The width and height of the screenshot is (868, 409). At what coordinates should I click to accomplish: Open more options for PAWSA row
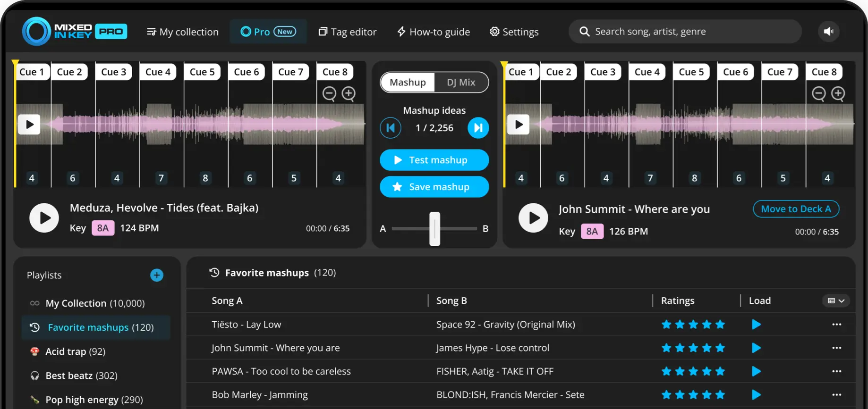[x=836, y=371]
